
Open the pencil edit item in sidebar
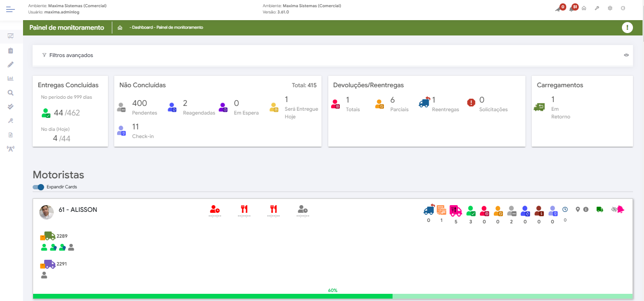(x=11, y=64)
